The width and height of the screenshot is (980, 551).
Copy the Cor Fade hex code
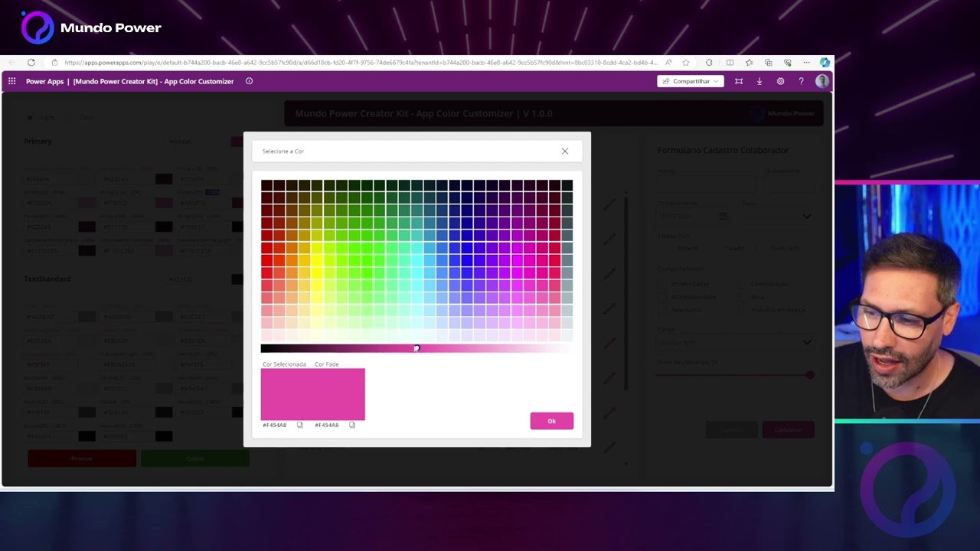coord(352,425)
